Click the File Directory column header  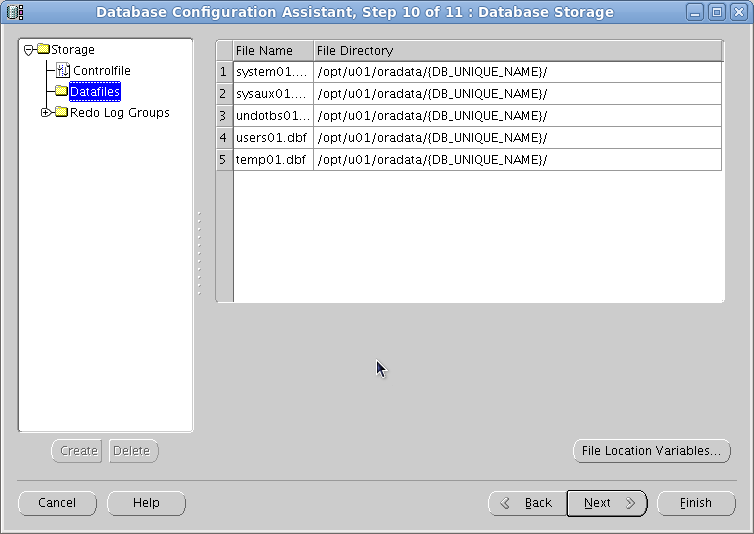pos(518,51)
